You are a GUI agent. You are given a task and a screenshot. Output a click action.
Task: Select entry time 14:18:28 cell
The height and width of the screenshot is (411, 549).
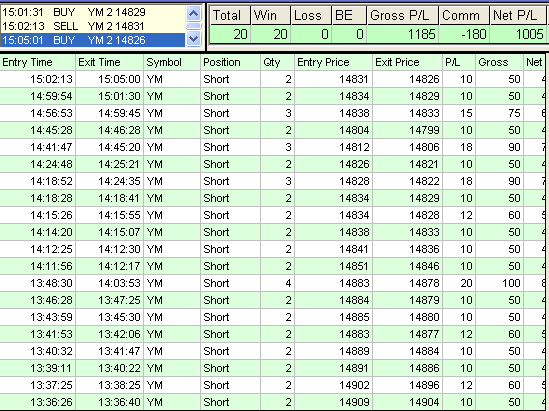point(37,198)
